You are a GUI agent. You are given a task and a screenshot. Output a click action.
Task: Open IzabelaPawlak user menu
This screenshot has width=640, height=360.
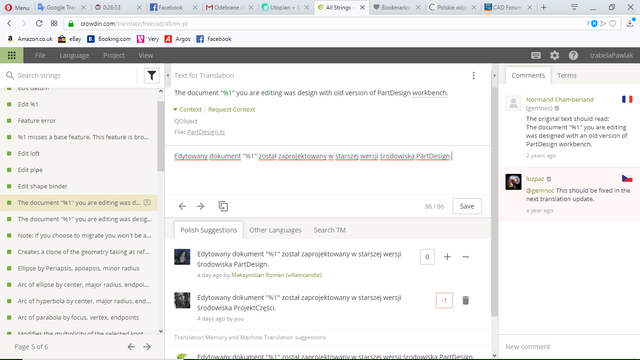point(611,56)
